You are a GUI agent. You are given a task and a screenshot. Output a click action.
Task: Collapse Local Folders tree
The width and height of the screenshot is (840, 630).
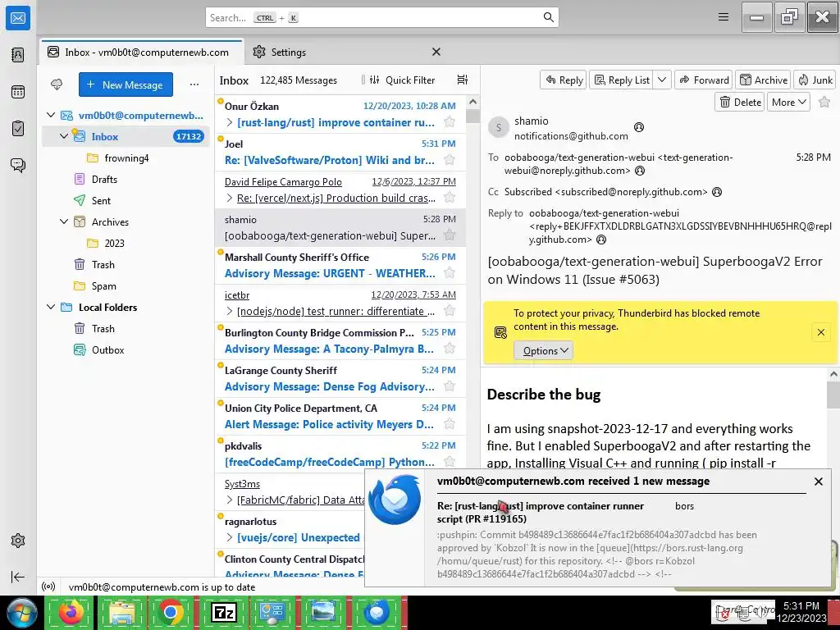(x=51, y=308)
